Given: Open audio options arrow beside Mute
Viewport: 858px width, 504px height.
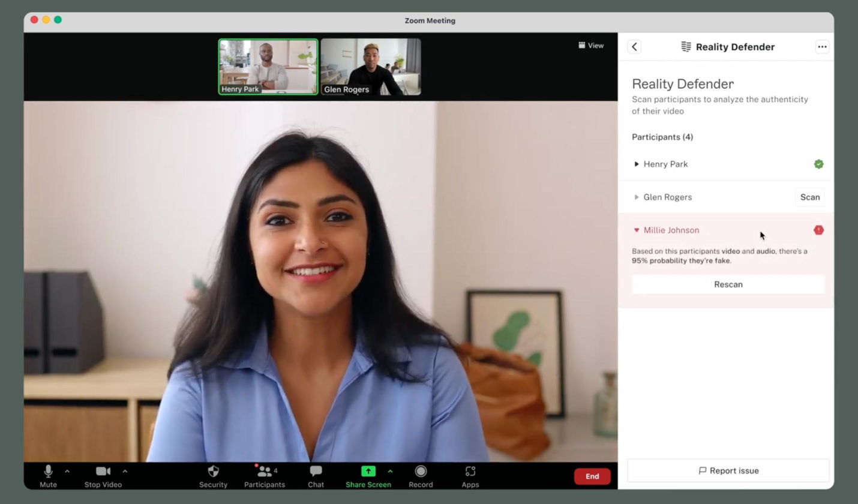Looking at the screenshot, I should point(67,472).
